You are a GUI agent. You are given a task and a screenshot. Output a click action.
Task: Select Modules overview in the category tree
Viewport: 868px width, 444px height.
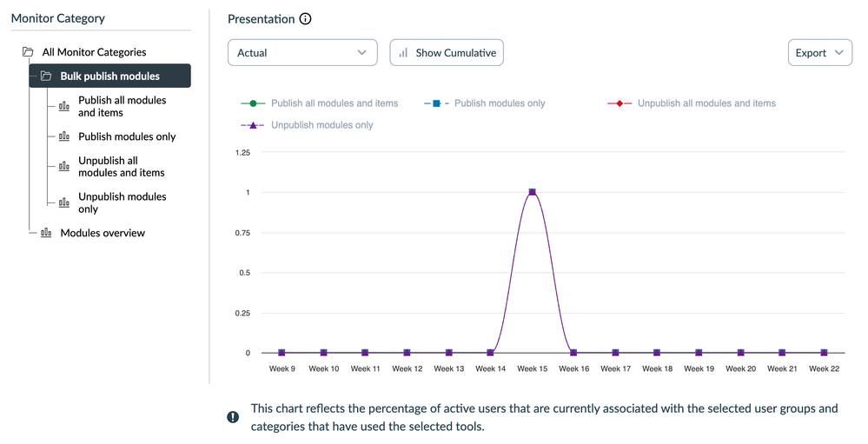point(103,233)
